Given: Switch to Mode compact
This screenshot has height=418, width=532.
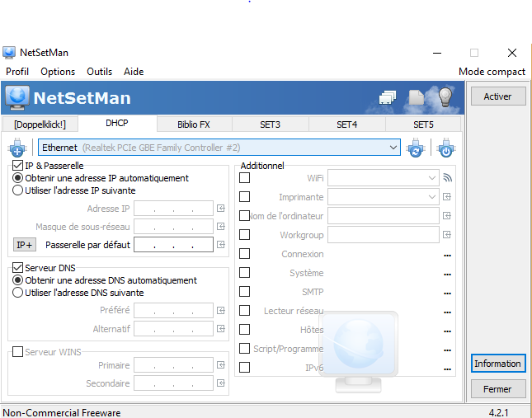Looking at the screenshot, I should (492, 72).
